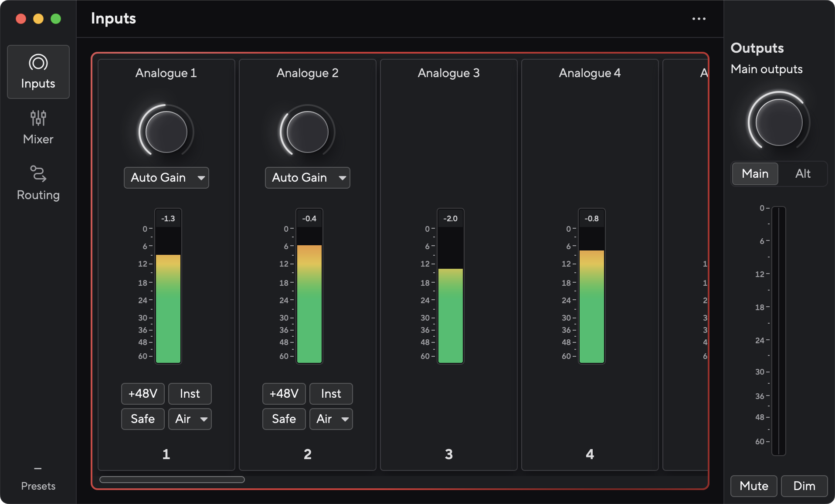Click the -0.4 peak reading on Analogue 2
835x504 pixels.
pos(309,219)
